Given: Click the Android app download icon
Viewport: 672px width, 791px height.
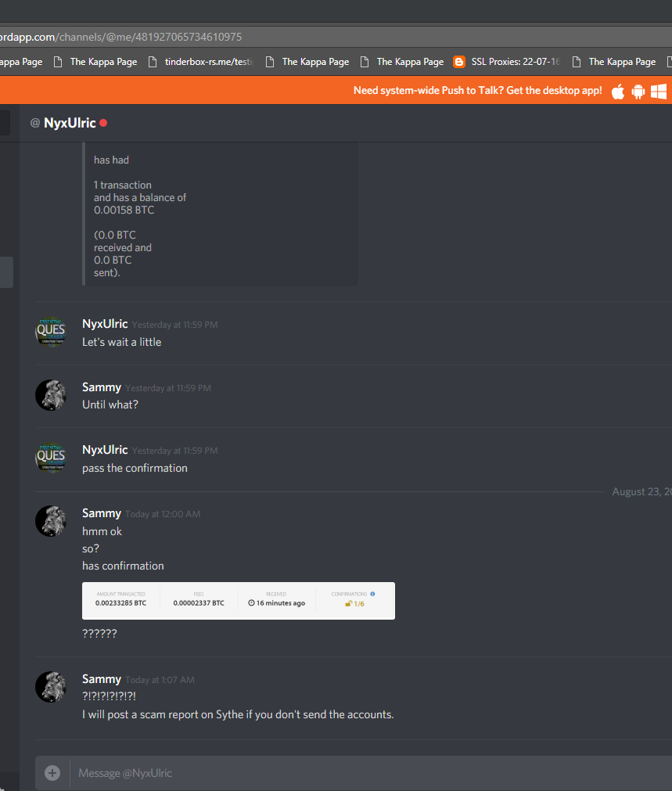Looking at the screenshot, I should [638, 92].
